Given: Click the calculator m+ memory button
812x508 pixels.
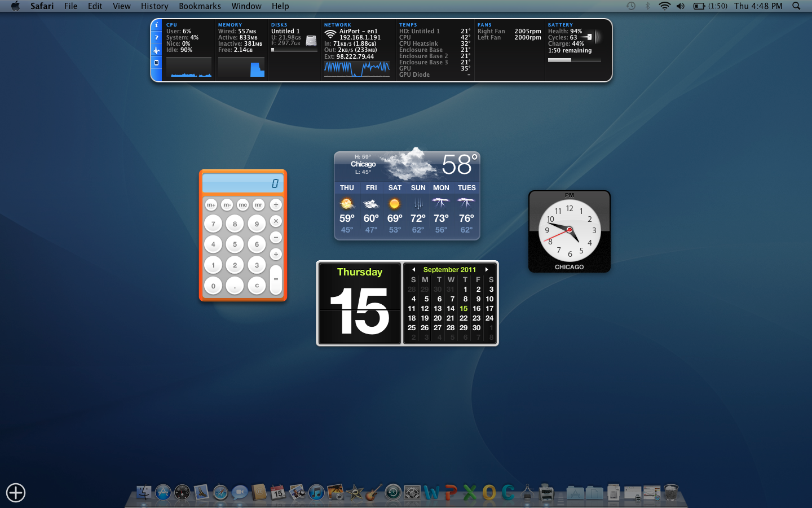Looking at the screenshot, I should (x=211, y=205).
